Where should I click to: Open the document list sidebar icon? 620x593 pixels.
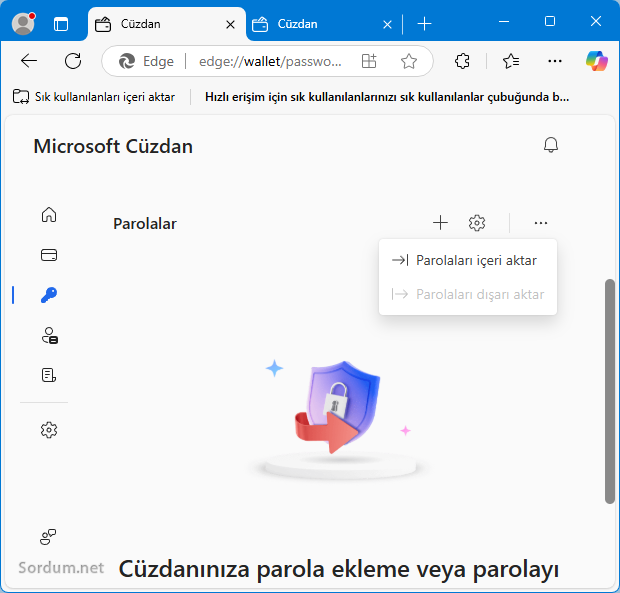pos(49,375)
